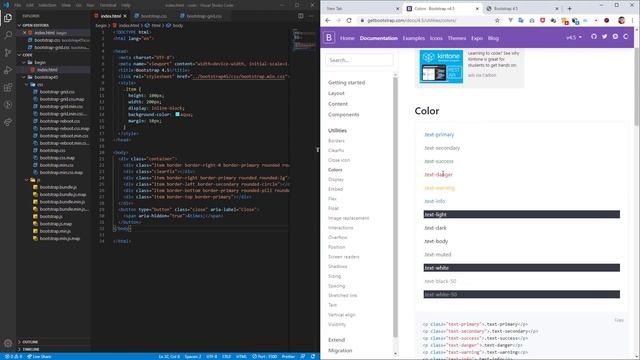Click the notifications bell in VS Code status bar
The height and width of the screenshot is (360, 640).
click(x=313, y=356)
